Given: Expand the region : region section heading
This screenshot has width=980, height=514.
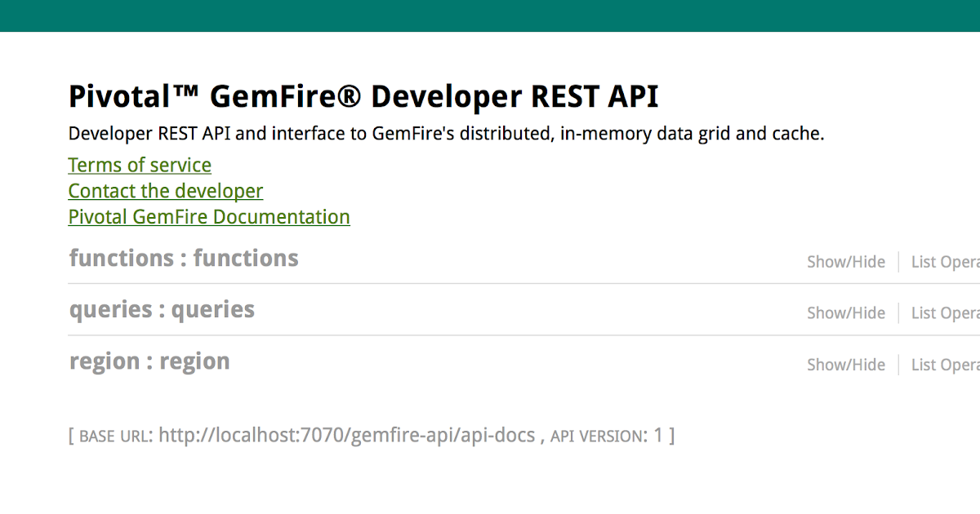Looking at the screenshot, I should tap(149, 361).
